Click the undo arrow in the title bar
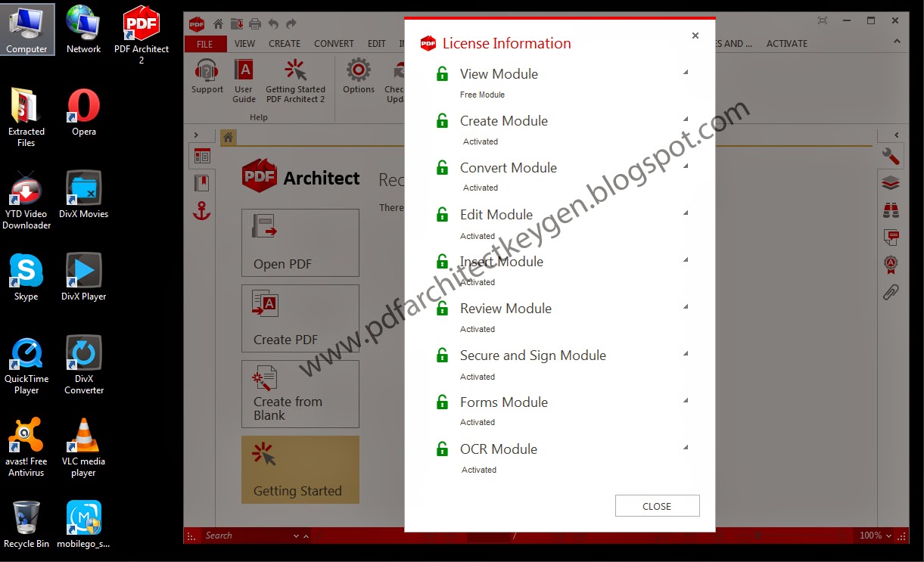924x562 pixels. (274, 23)
